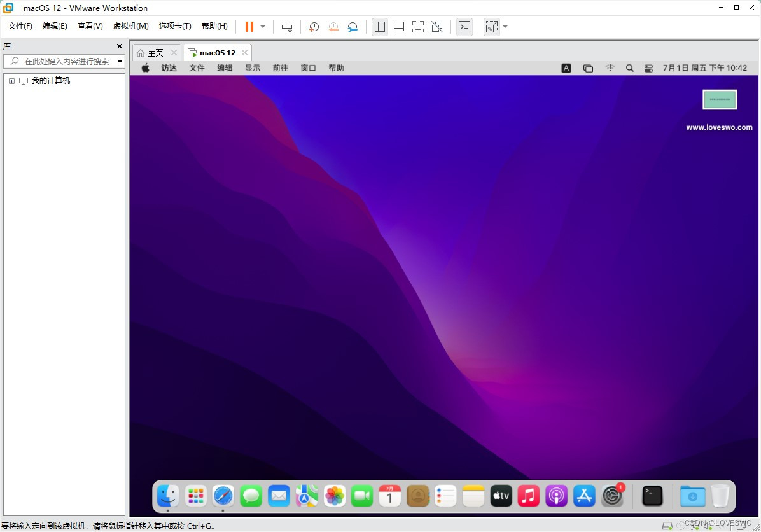The height and width of the screenshot is (532, 761).
Task: Revert to previous snapshot icon
Action: click(x=333, y=27)
